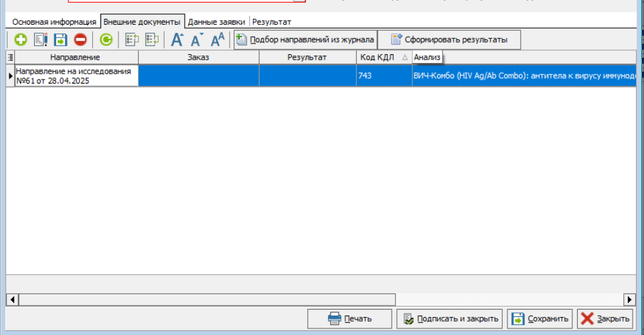Switch to the Основная информация tab
Screen dimensions: 644x335
point(54,21)
